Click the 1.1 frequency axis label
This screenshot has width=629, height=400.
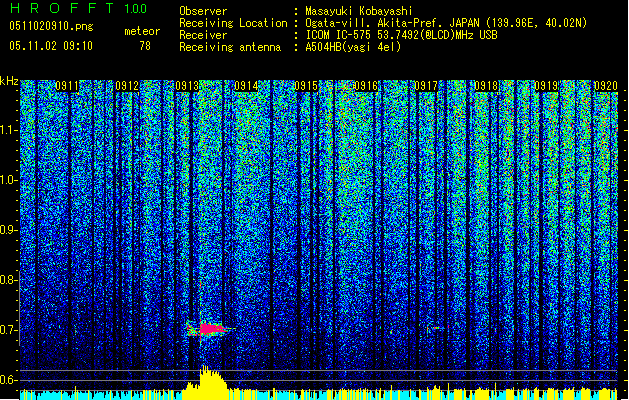(9, 130)
